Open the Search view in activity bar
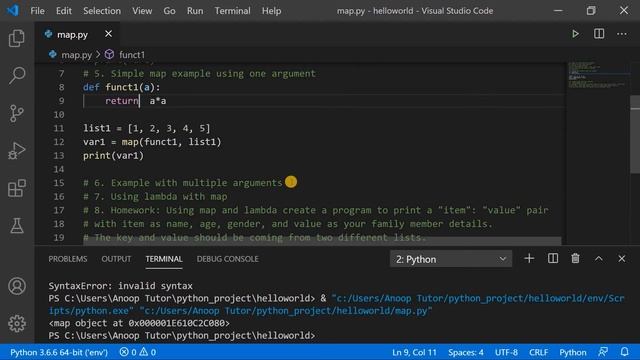Image resolution: width=640 pixels, height=360 pixels. point(17,76)
